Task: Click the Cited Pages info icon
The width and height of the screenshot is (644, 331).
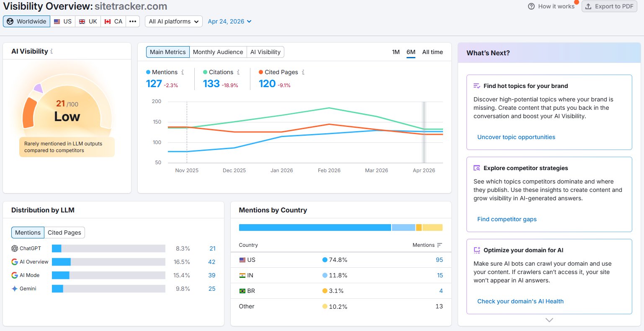Action: (x=303, y=72)
